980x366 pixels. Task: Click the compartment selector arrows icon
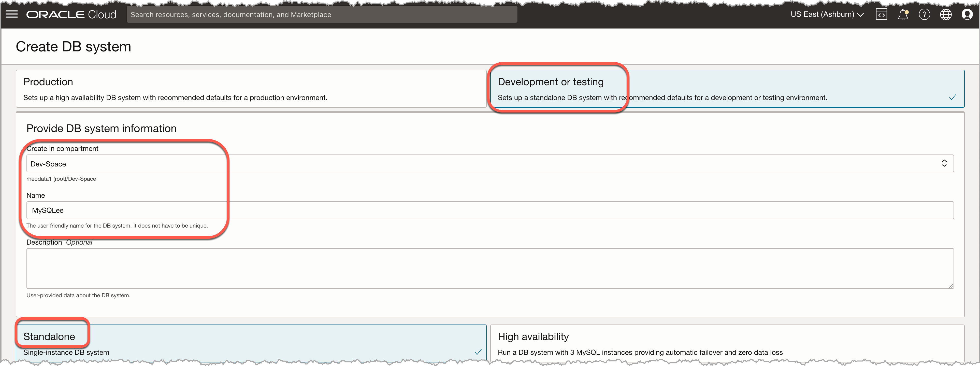(x=944, y=163)
